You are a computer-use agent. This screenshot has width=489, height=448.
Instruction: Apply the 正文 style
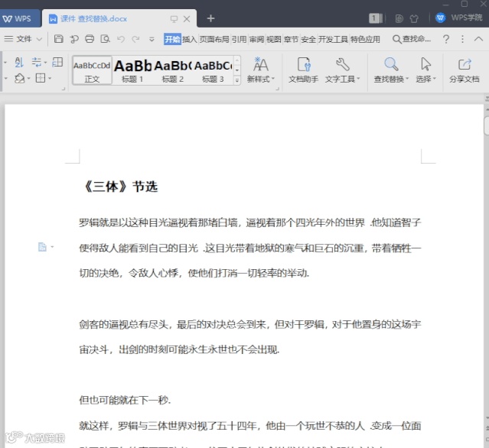pos(92,70)
